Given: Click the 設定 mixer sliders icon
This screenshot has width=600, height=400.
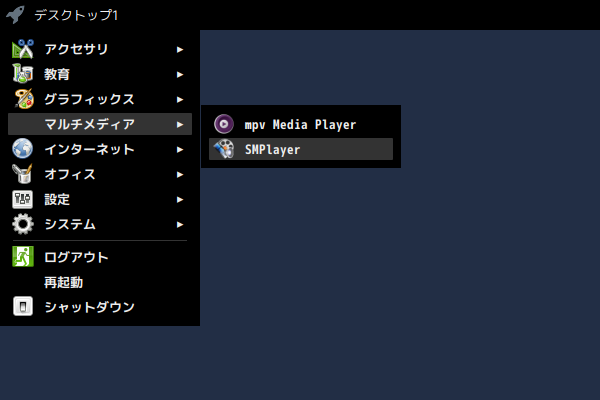Looking at the screenshot, I should coord(23,199).
